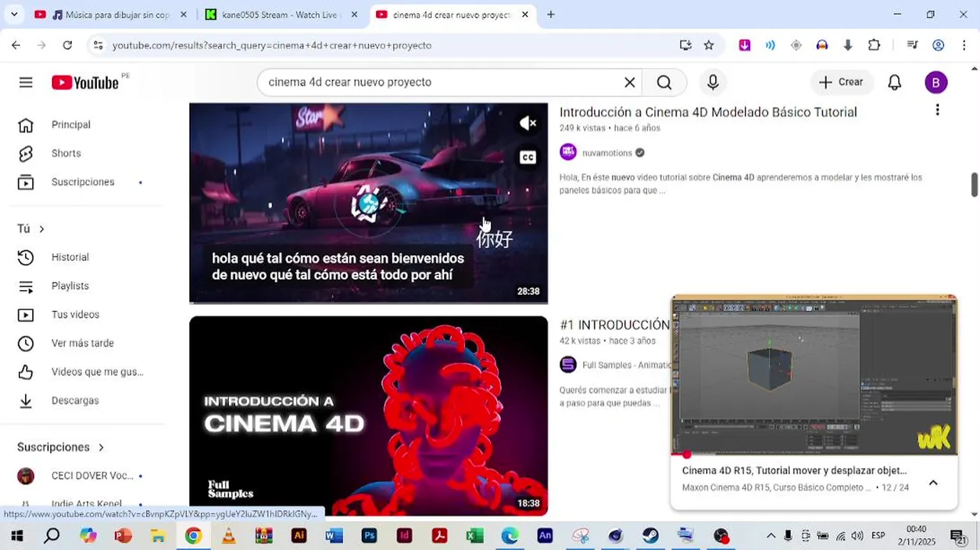
Task: Switch to the Música para dibujar tab
Action: 109,15
